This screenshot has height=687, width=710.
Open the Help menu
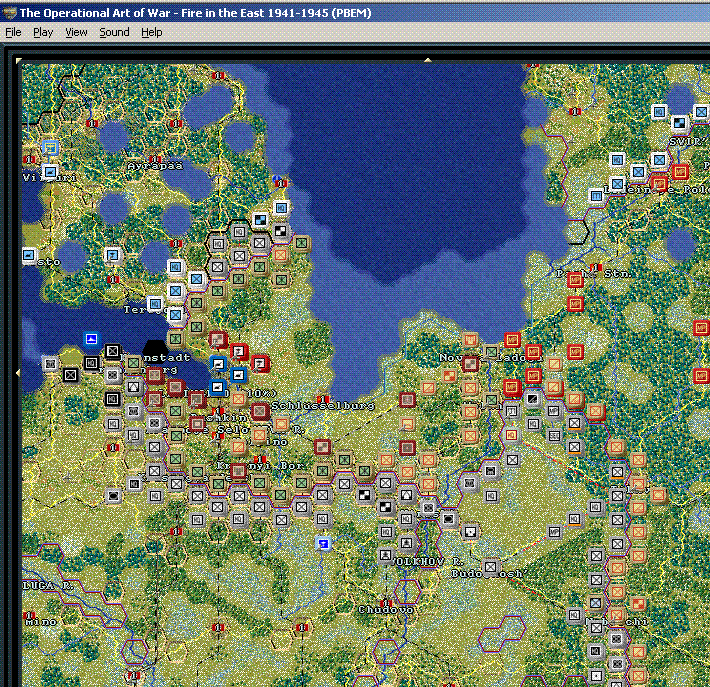151,32
